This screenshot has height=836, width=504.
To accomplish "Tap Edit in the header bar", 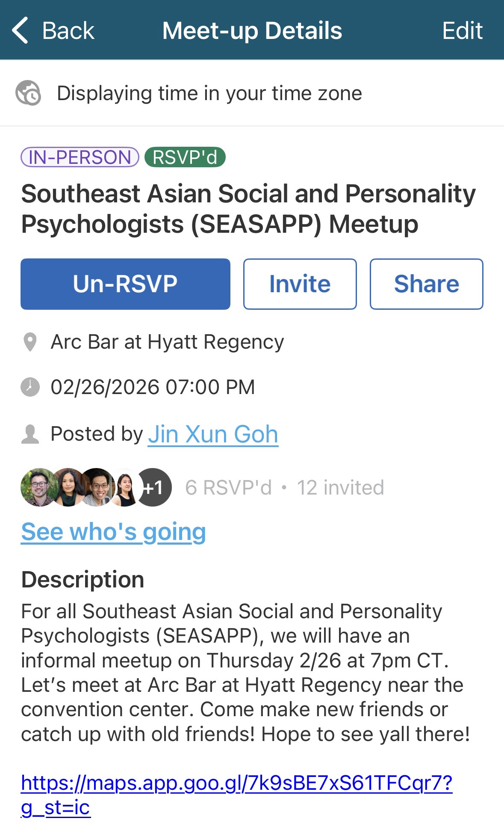I will [x=462, y=31].
